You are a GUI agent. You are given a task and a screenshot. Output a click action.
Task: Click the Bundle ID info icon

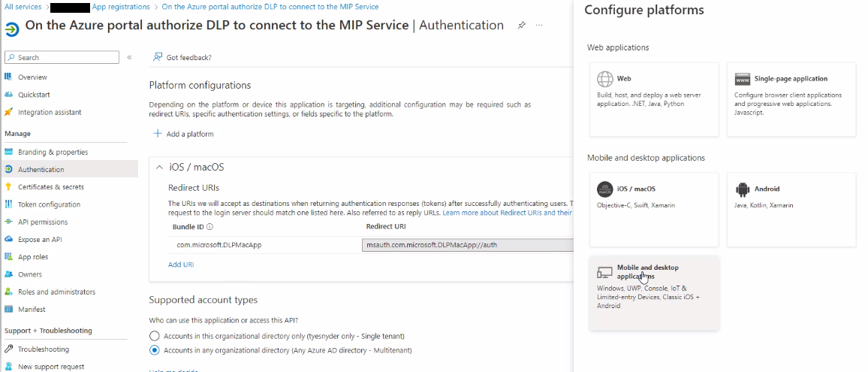pos(209,227)
